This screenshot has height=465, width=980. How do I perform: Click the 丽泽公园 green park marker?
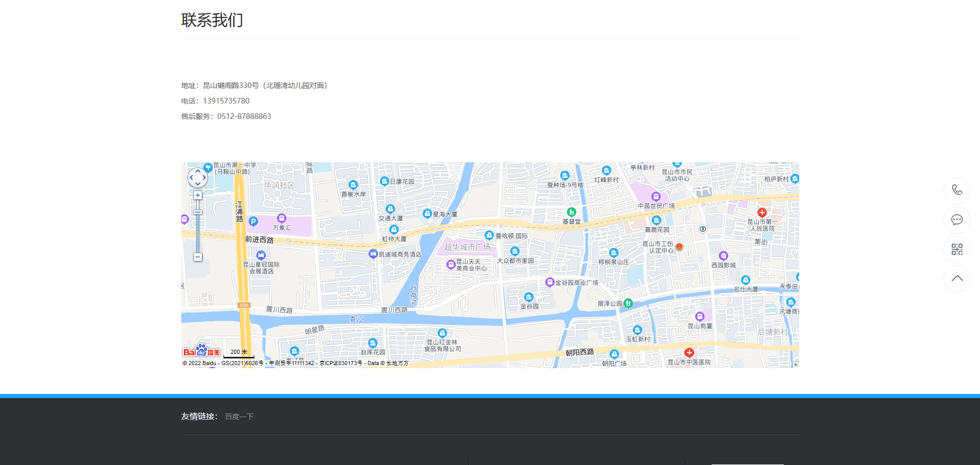[x=628, y=303]
